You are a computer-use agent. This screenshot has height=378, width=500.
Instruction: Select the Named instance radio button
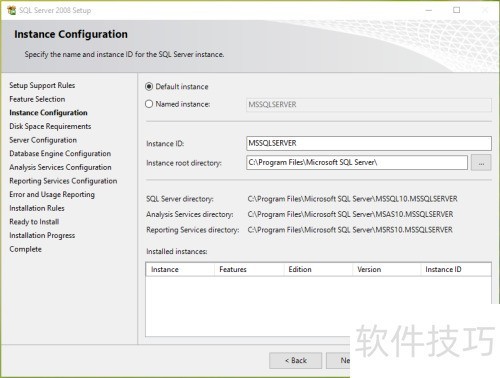(149, 104)
